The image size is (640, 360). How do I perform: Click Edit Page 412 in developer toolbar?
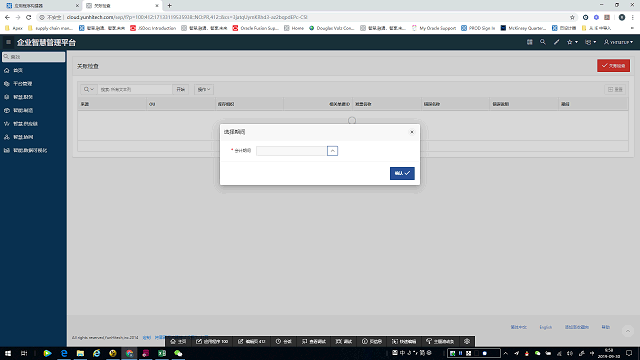point(252,342)
